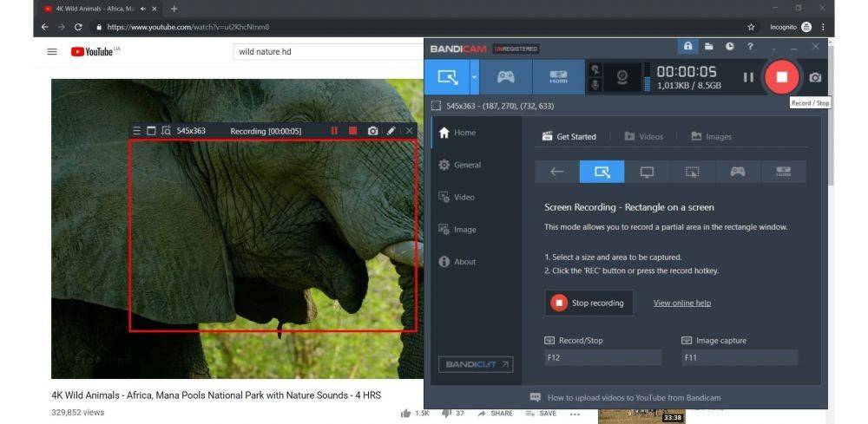Select Bandicam rectangle screen recording mode

point(447,77)
